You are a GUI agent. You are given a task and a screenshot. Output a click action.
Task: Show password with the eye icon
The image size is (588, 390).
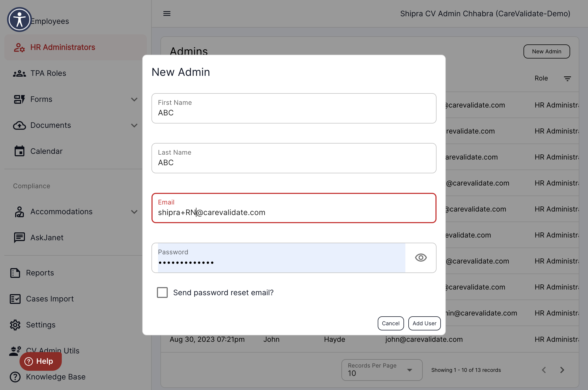(x=421, y=258)
